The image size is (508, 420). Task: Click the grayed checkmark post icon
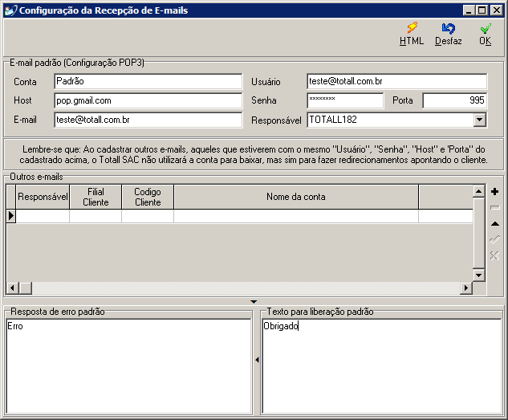[x=494, y=239]
